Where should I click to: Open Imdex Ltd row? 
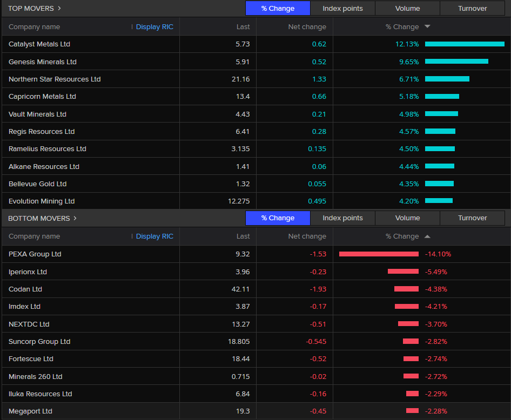256,307
